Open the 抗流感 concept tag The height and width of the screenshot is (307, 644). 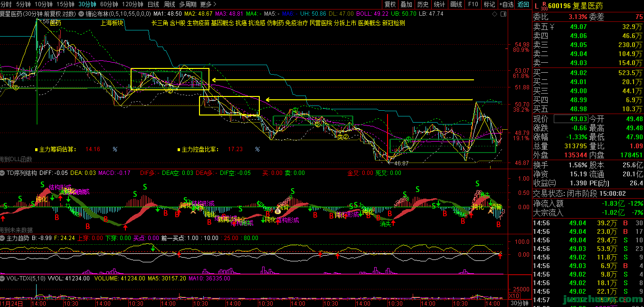coord(256,23)
